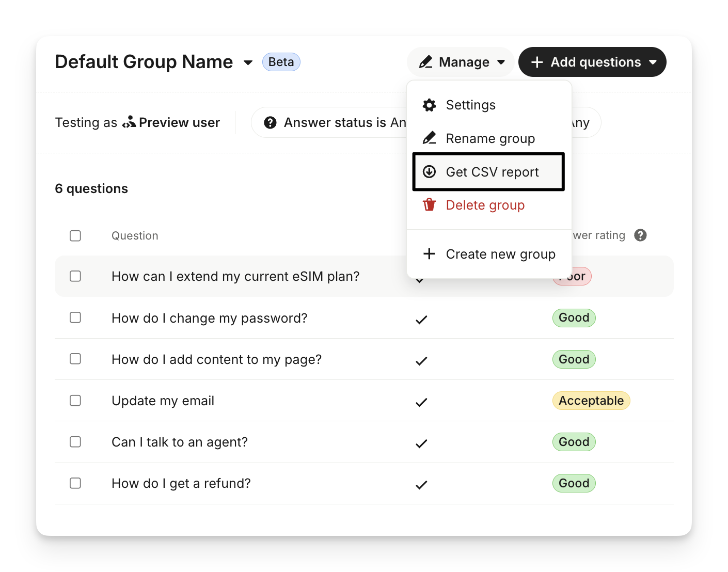Click the CSV report download icon
This screenshot has width=728, height=572.
click(429, 172)
